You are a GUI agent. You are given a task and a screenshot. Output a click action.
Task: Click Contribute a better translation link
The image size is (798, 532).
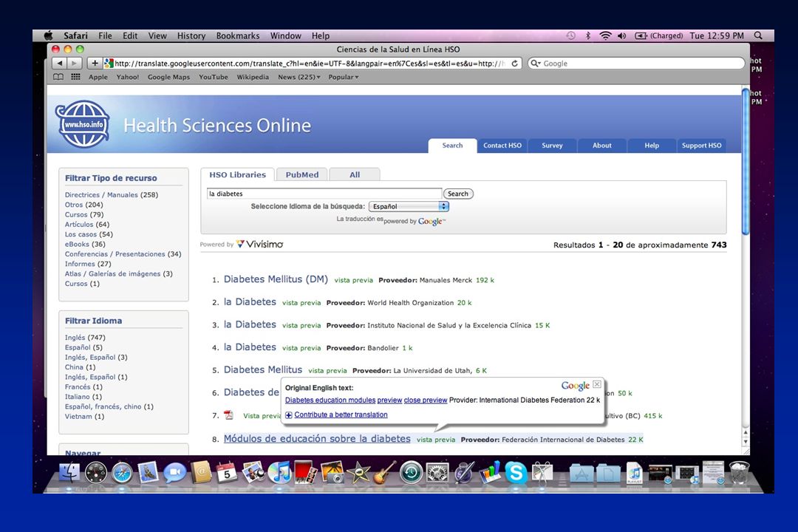point(341,415)
